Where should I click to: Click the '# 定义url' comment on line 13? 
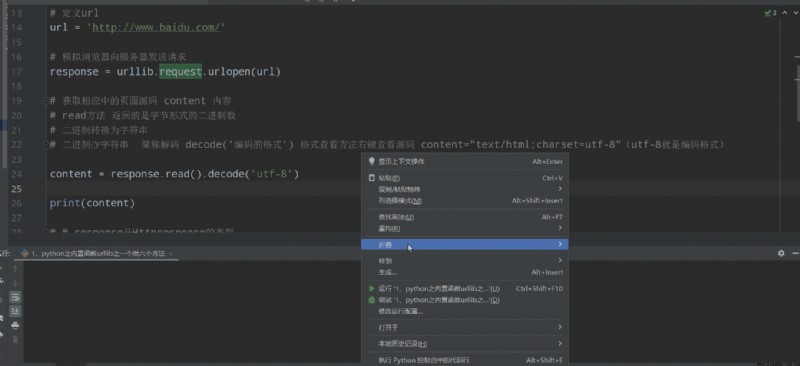(74, 12)
